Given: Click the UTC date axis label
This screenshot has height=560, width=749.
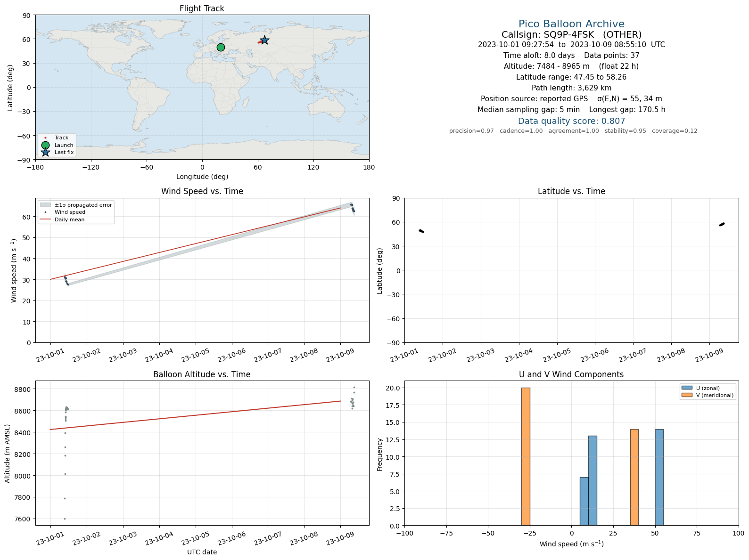Looking at the screenshot, I should point(202,552).
